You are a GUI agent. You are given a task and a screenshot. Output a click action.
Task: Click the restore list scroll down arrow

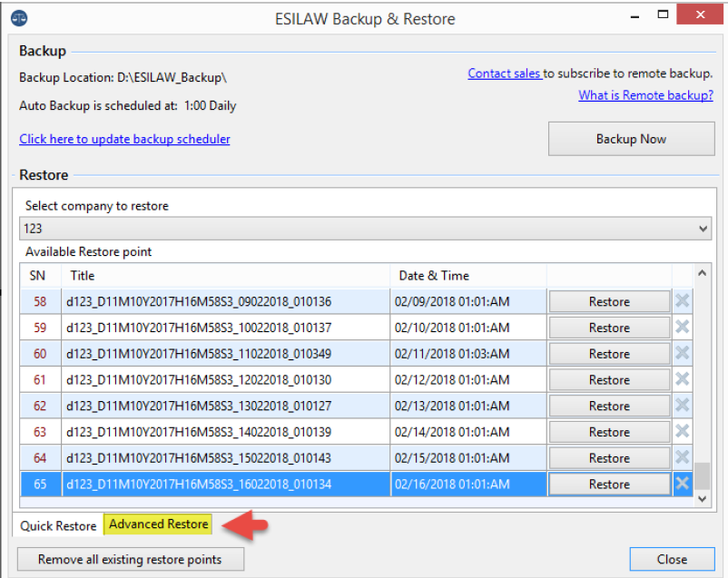[x=703, y=499]
